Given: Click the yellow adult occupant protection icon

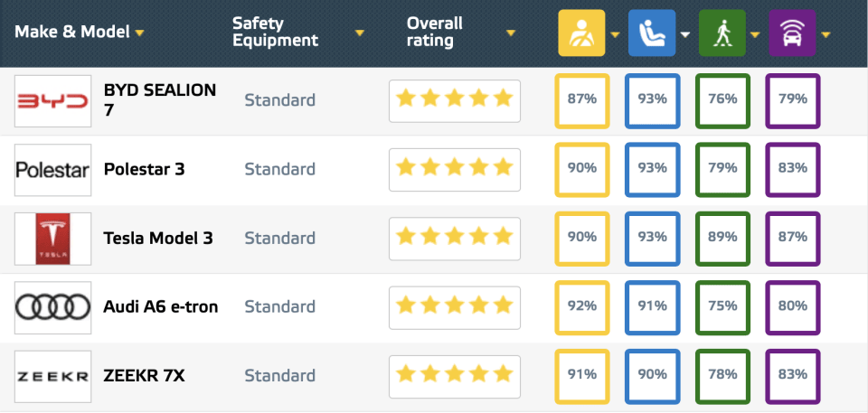Looking at the screenshot, I should coord(581,33).
